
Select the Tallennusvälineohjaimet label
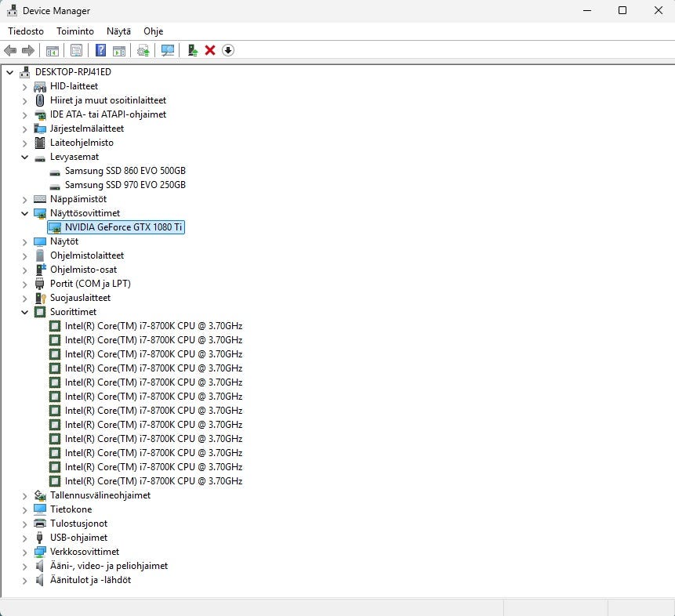100,495
